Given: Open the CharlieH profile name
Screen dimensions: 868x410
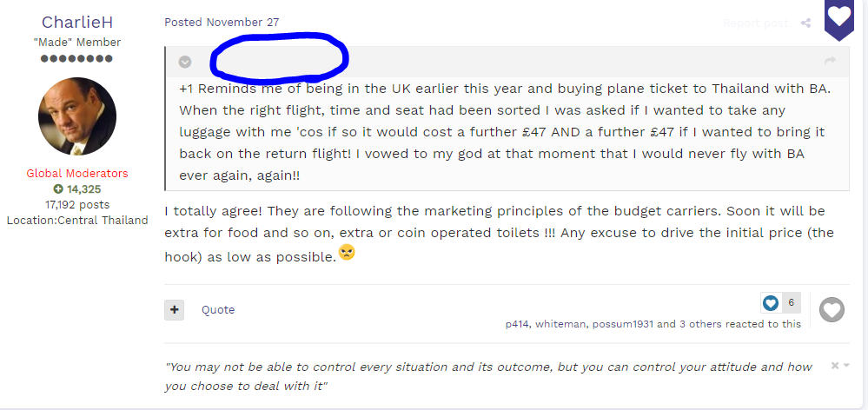Looking at the screenshot, I should tap(77, 22).
